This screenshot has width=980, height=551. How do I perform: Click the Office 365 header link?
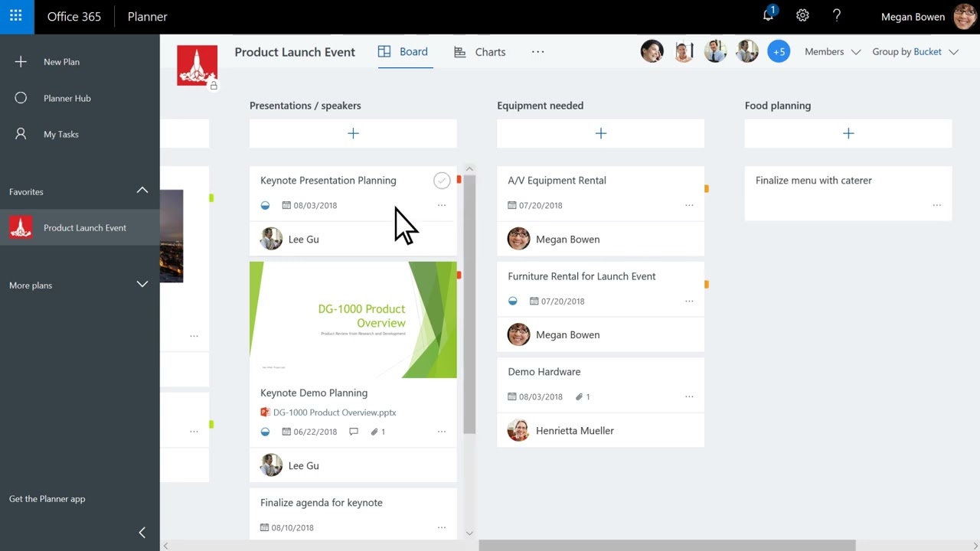click(74, 17)
